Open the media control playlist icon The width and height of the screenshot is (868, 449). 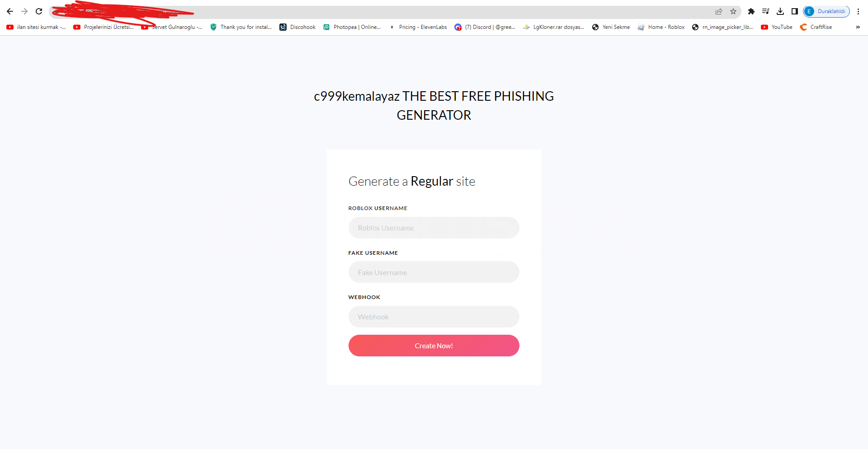(x=766, y=11)
